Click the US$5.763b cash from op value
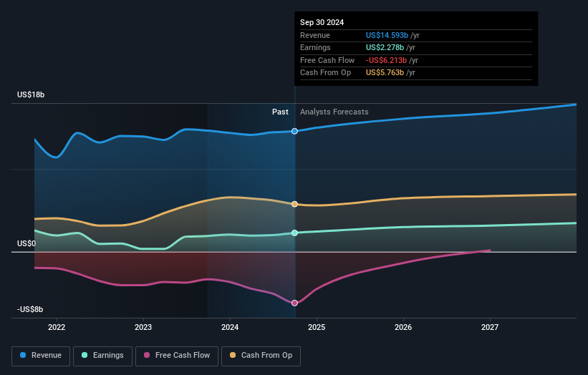The width and height of the screenshot is (588, 375). (385, 73)
